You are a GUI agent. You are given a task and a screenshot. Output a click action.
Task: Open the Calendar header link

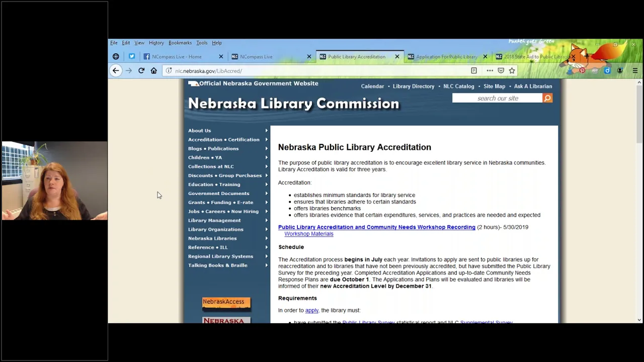pyautogui.click(x=372, y=86)
